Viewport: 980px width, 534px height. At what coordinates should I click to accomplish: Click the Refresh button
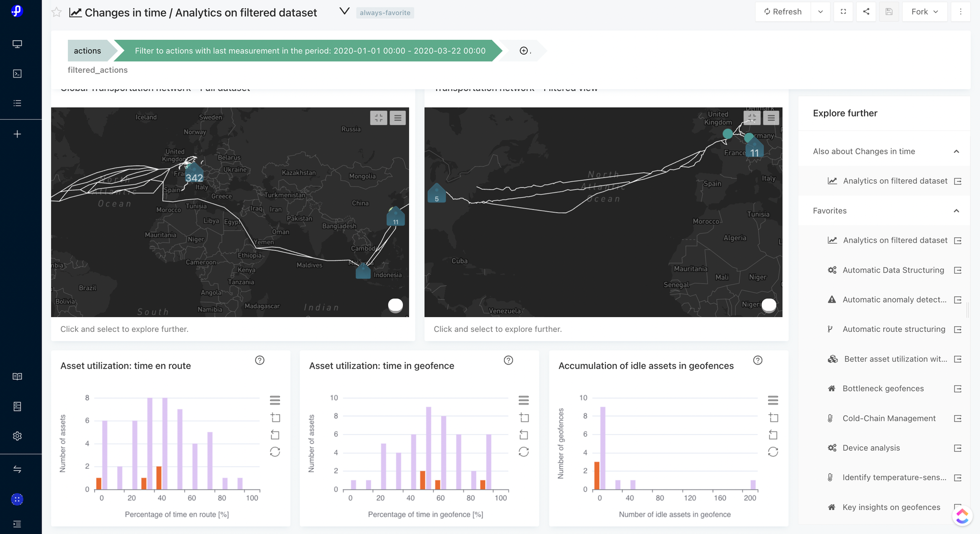point(783,11)
